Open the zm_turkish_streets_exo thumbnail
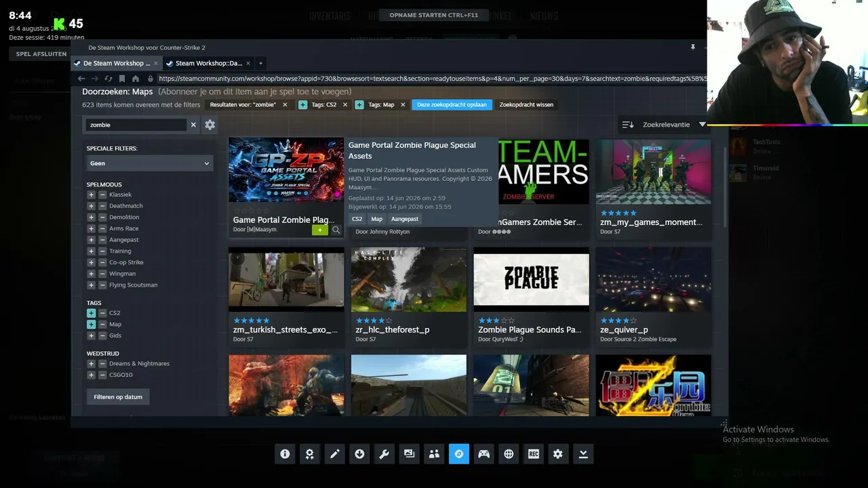The image size is (868, 488). click(286, 279)
